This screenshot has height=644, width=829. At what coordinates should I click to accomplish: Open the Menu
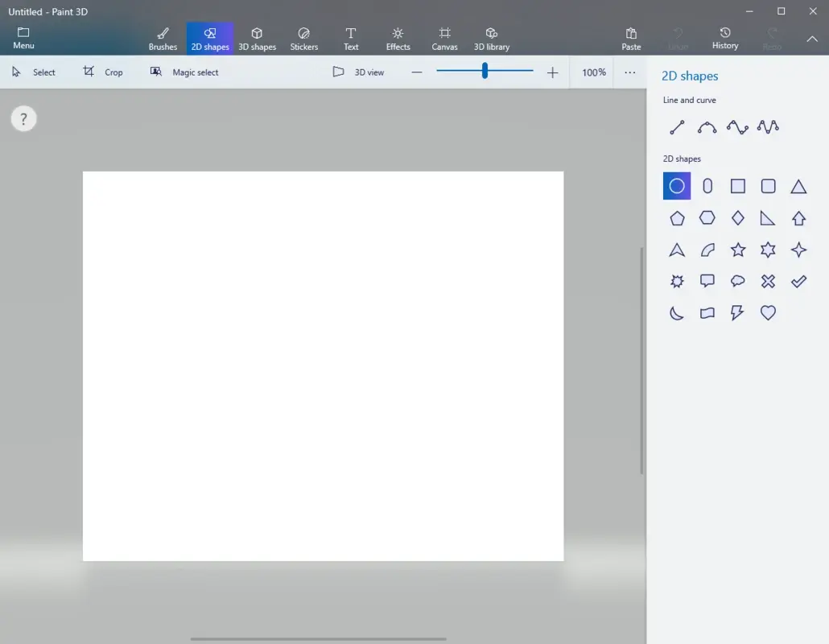point(23,38)
